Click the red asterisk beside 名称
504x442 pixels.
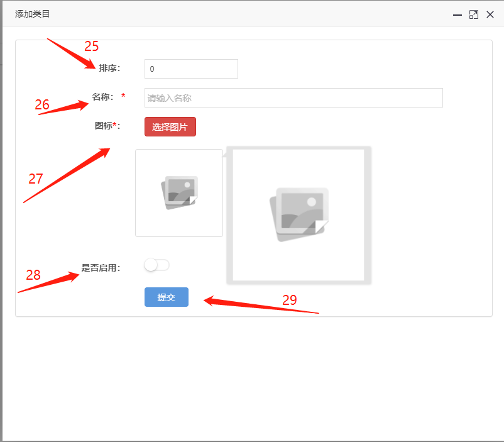point(123,96)
